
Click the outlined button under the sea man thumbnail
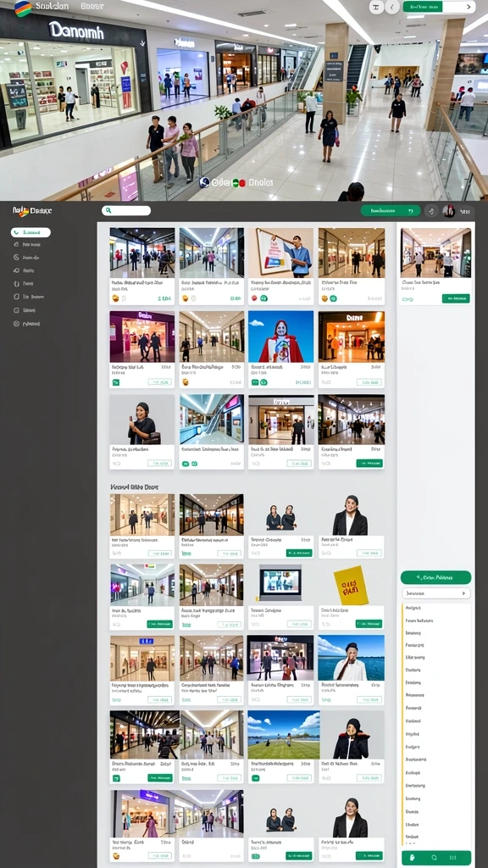pos(369,699)
